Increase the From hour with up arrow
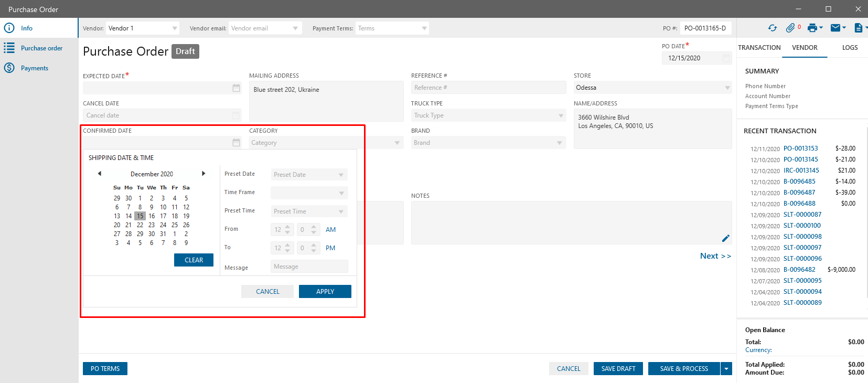Image resolution: width=868 pixels, height=383 pixels. [287, 227]
